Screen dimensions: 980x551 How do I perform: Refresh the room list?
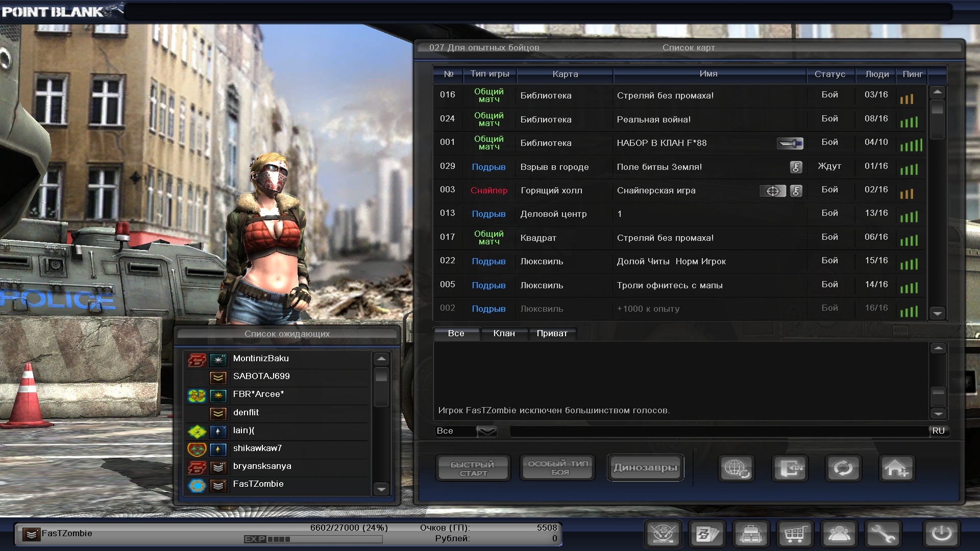point(843,468)
